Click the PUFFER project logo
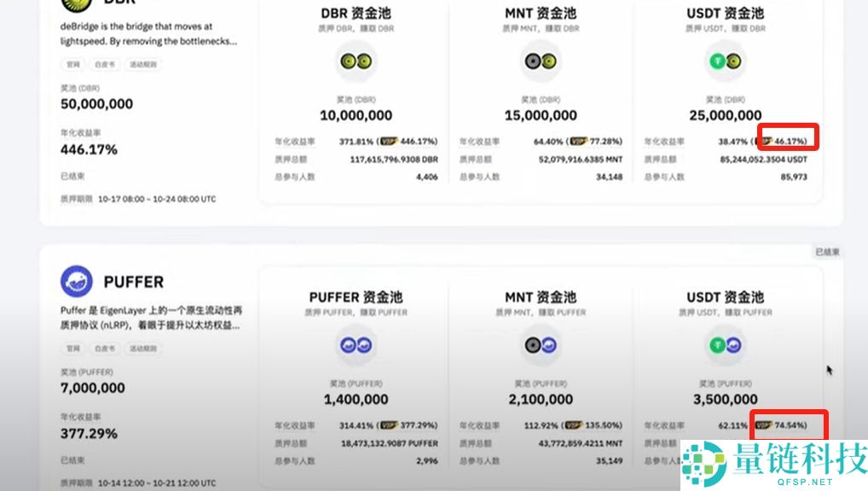868x491 pixels. click(77, 281)
